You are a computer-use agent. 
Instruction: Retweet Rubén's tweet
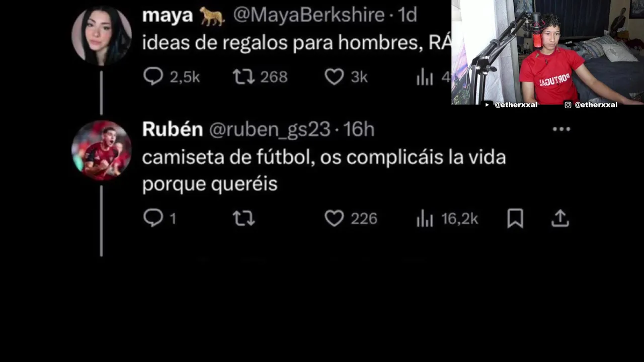point(244,218)
